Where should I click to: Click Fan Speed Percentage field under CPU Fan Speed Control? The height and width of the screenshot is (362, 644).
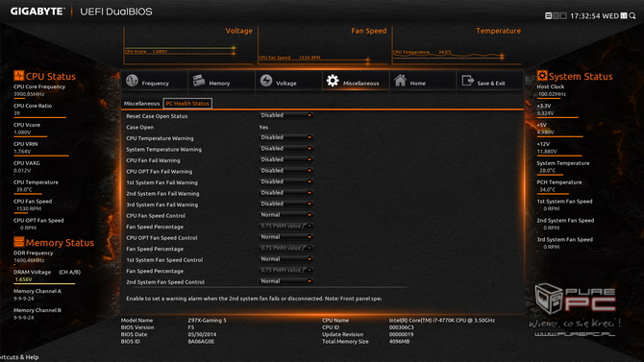click(x=285, y=227)
